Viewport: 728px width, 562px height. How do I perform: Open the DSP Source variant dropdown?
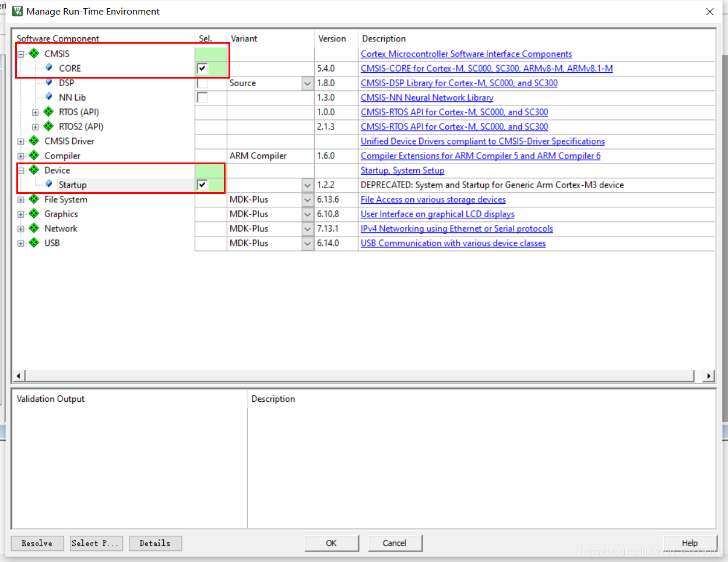click(308, 83)
